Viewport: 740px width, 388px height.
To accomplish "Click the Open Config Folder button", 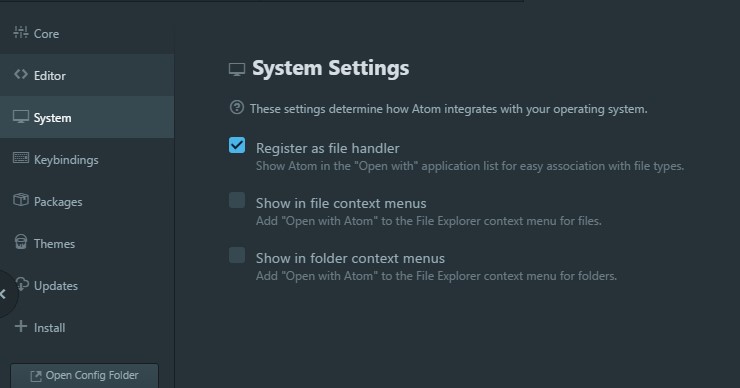I will point(84,376).
